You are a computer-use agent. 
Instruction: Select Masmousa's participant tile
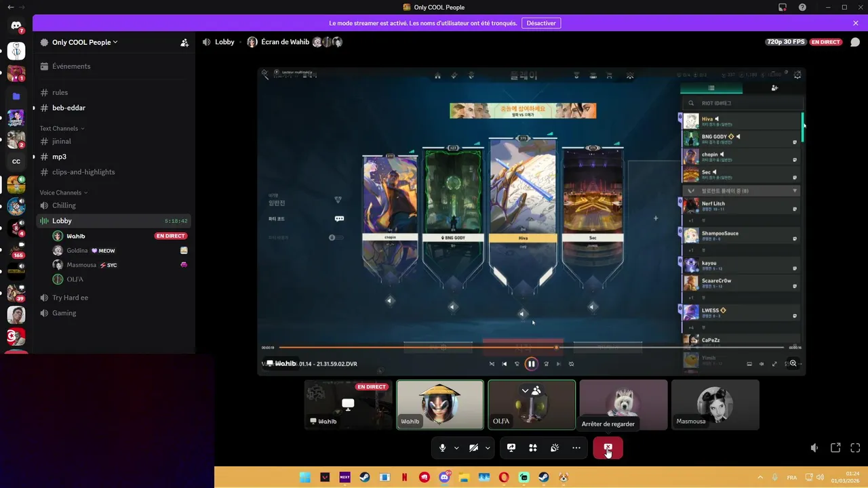[x=715, y=405]
